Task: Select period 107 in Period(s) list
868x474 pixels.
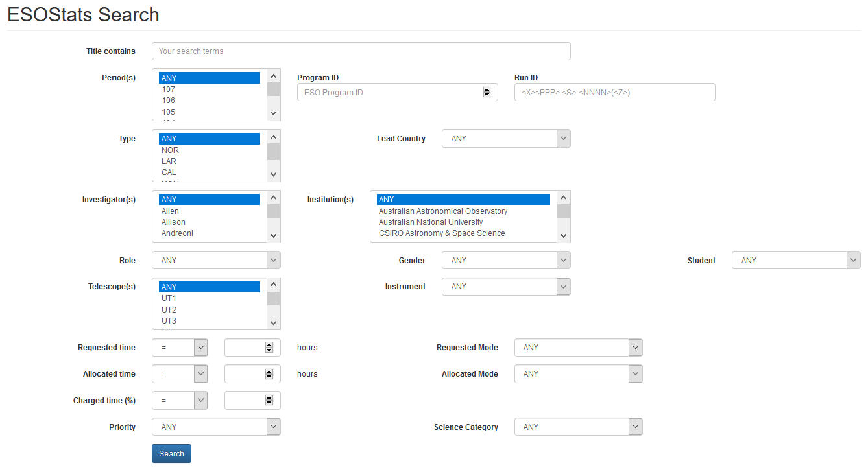Action: coord(210,89)
